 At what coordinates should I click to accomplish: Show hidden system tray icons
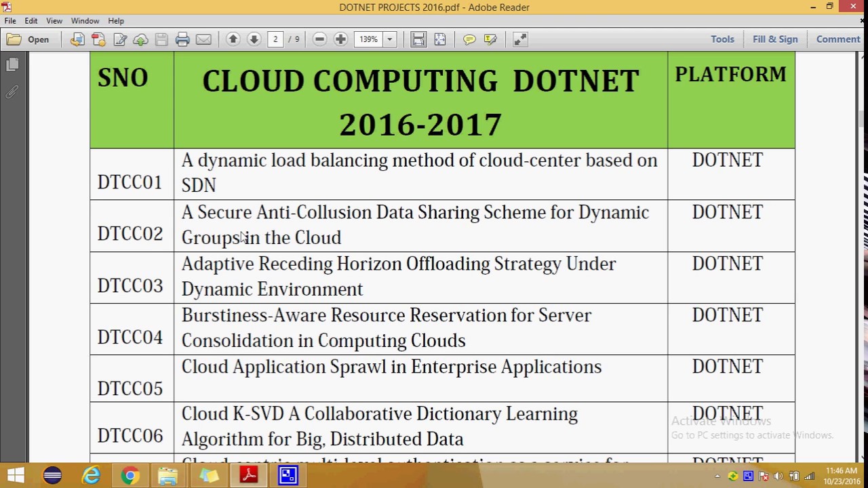(x=717, y=476)
